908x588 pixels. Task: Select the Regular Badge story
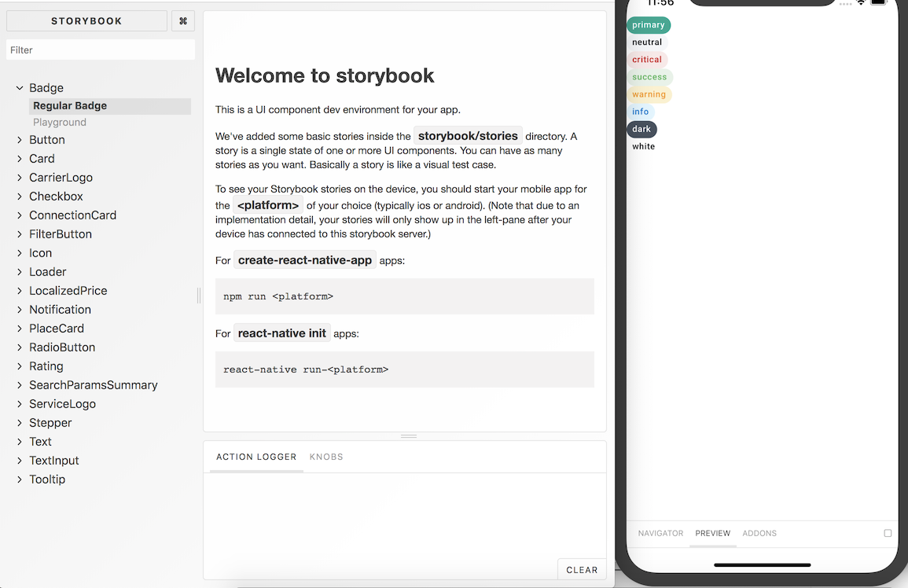coord(110,106)
